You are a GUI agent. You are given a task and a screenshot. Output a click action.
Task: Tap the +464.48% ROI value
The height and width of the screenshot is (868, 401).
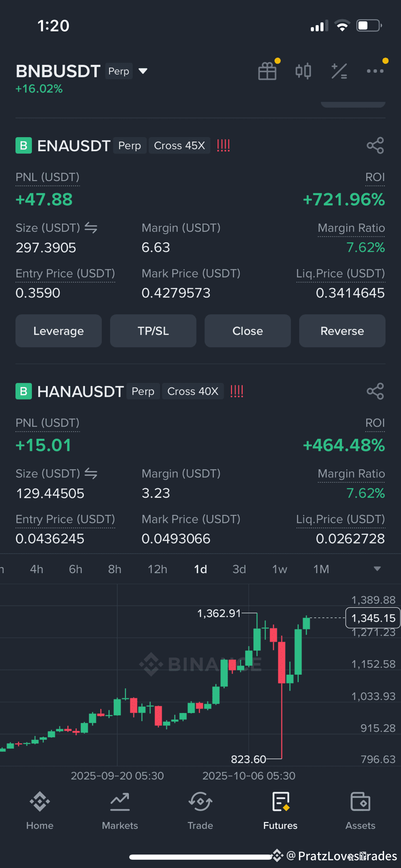[x=344, y=445]
